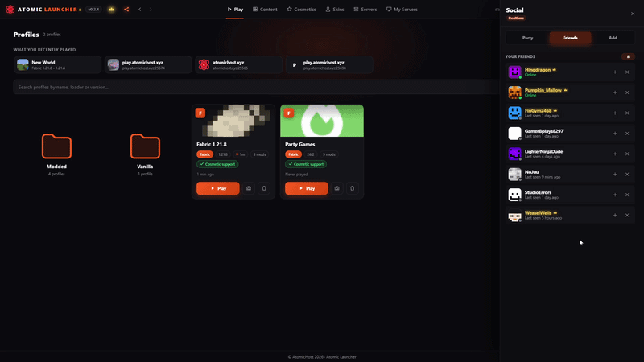644x362 pixels.
Task: Delete the Fabric 1.21.8 profile via trash icon
Action: pos(264,188)
